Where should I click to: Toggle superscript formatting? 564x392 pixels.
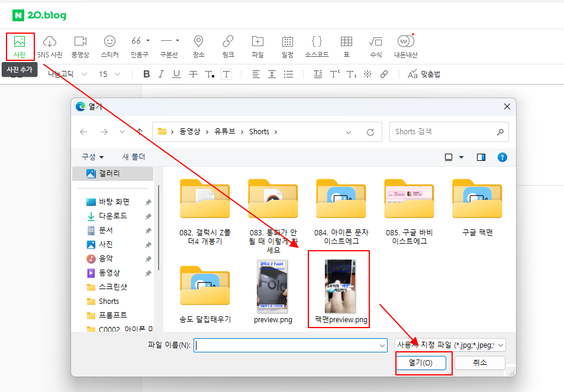[x=335, y=74]
